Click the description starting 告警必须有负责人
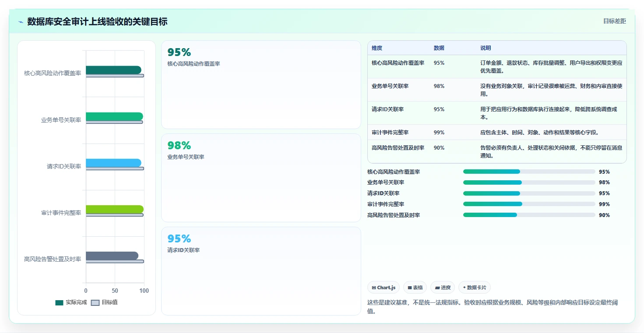The image size is (644, 333). pyautogui.click(x=551, y=151)
